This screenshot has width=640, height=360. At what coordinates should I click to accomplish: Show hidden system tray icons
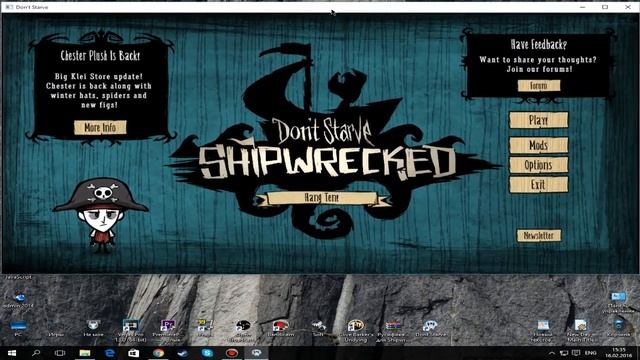click(551, 353)
